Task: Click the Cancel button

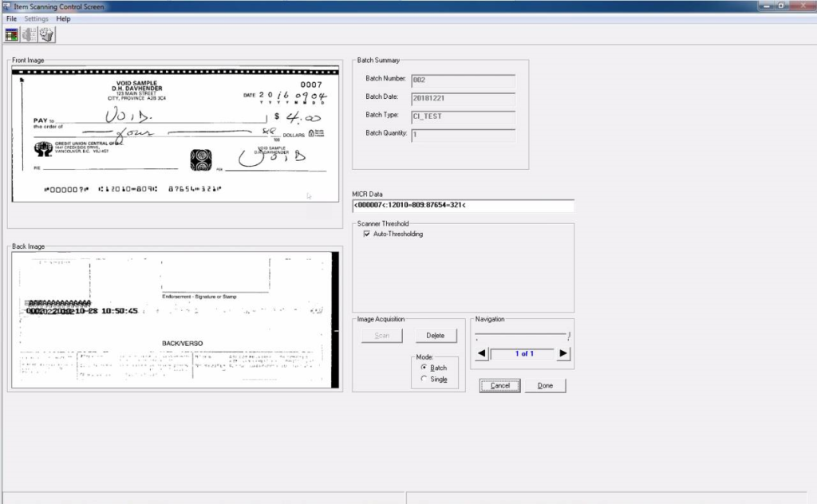Action: tap(499, 386)
